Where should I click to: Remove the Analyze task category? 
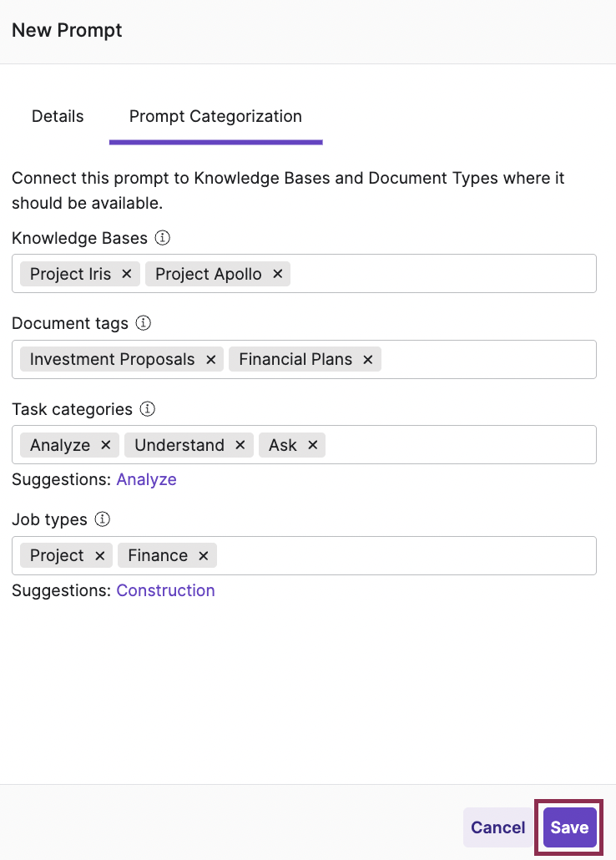(x=105, y=444)
